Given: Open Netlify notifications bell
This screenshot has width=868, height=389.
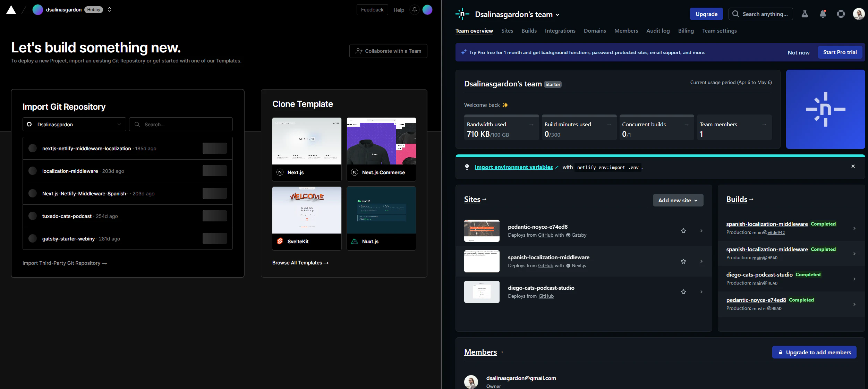Looking at the screenshot, I should 823,14.
